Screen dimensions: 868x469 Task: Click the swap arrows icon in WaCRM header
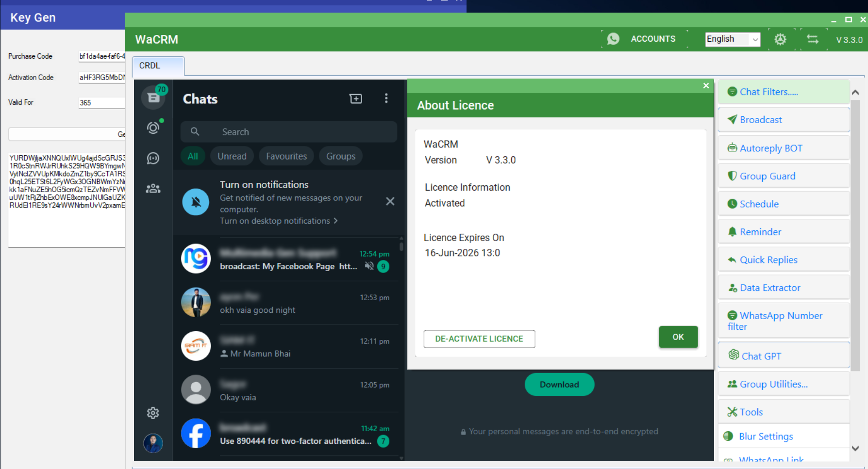coord(813,39)
